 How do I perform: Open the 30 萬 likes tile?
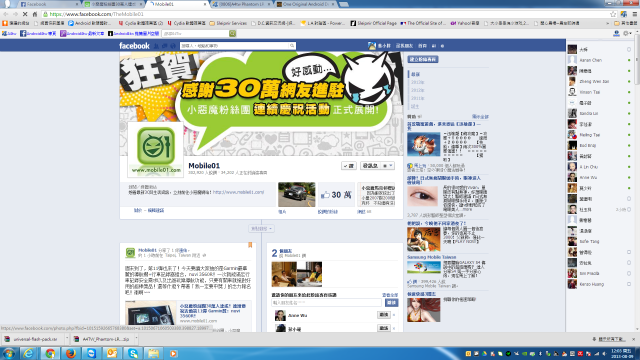pyautogui.click(x=336, y=195)
